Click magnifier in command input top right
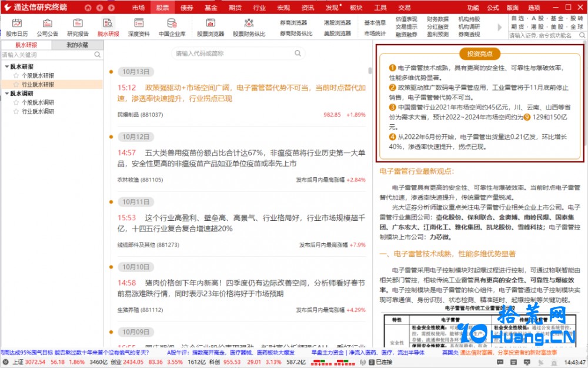The height and width of the screenshot is (368, 588). 582,35
